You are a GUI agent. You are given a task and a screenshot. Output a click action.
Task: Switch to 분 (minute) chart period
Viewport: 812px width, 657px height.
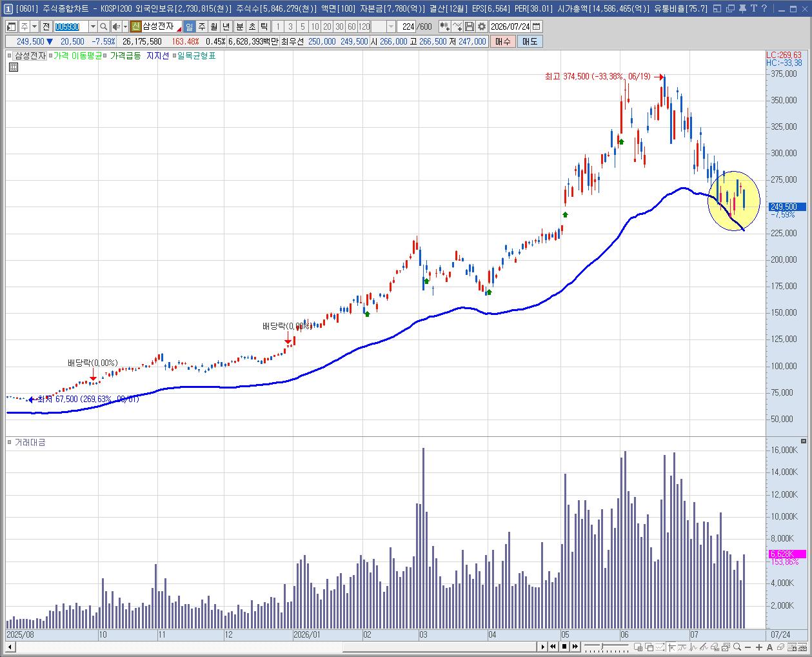[239, 26]
